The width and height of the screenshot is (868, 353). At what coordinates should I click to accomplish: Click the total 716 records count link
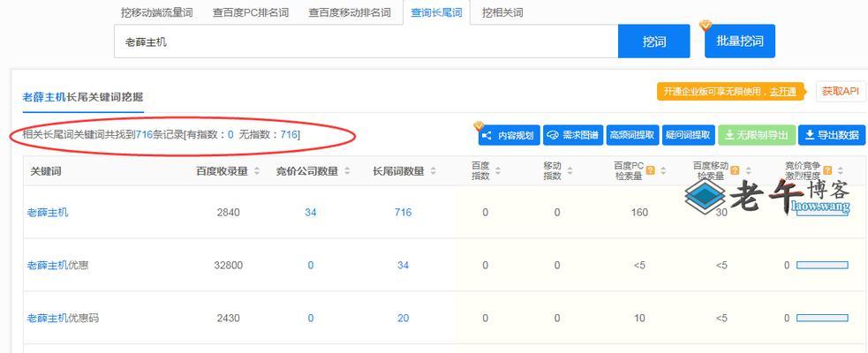(x=144, y=133)
